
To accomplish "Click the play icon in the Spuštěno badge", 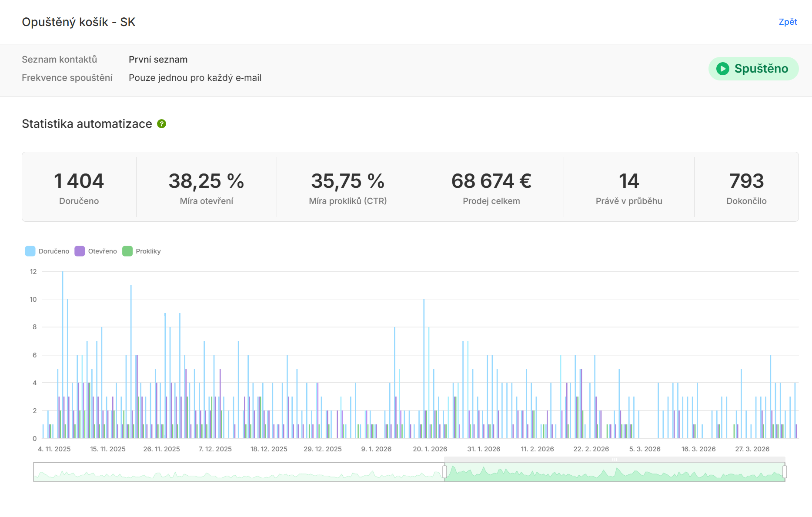I will coord(722,69).
